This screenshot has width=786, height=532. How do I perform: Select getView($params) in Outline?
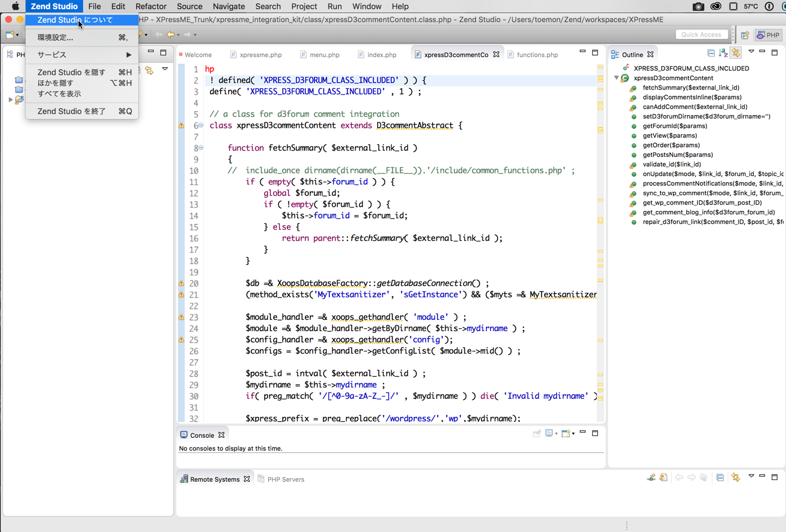[x=669, y=135]
